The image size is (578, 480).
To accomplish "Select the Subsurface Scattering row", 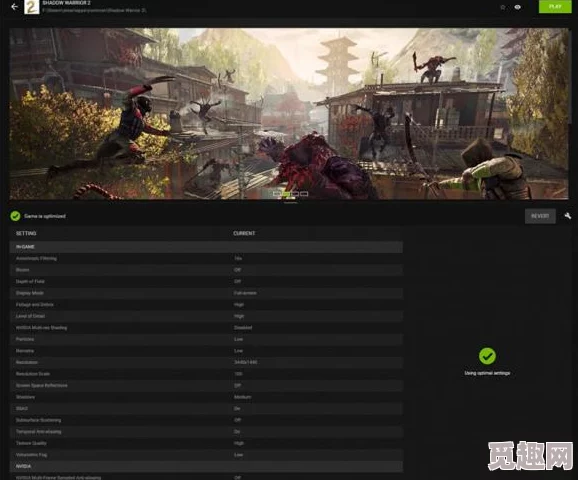I will click(206, 420).
